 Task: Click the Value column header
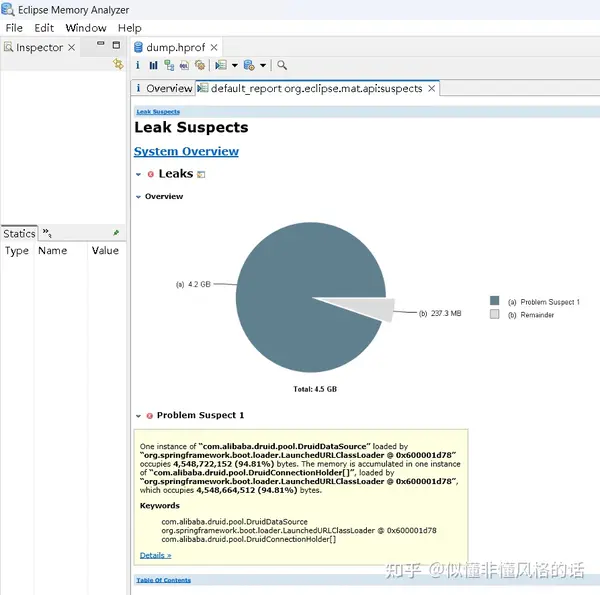coord(105,251)
